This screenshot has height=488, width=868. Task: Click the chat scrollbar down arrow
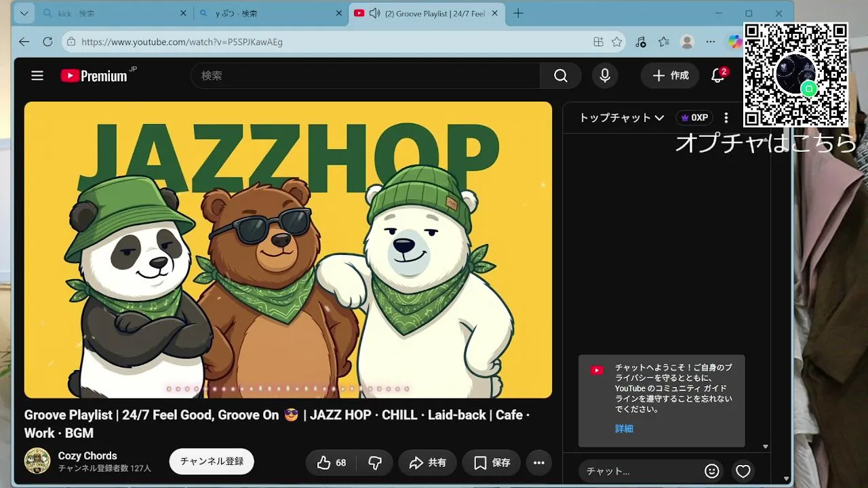(x=766, y=447)
